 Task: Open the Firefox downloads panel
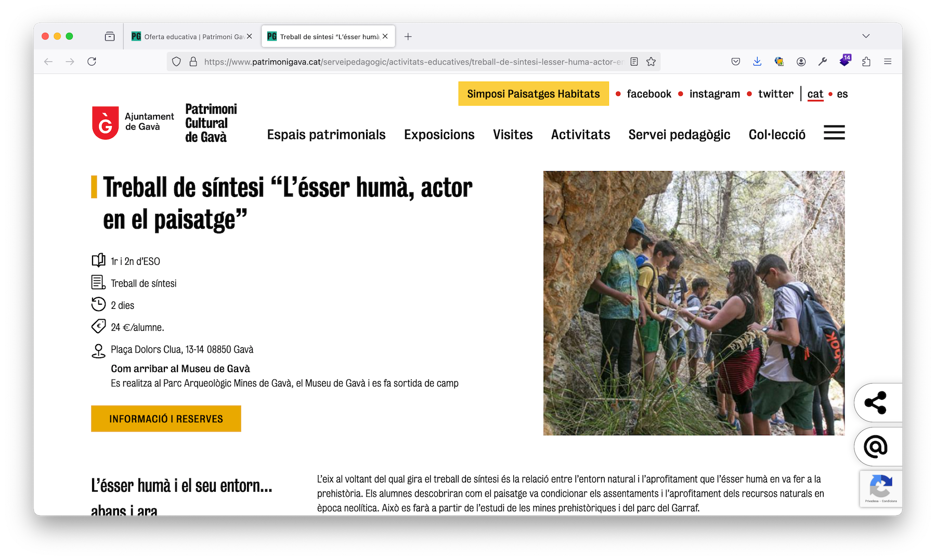pyautogui.click(x=757, y=62)
